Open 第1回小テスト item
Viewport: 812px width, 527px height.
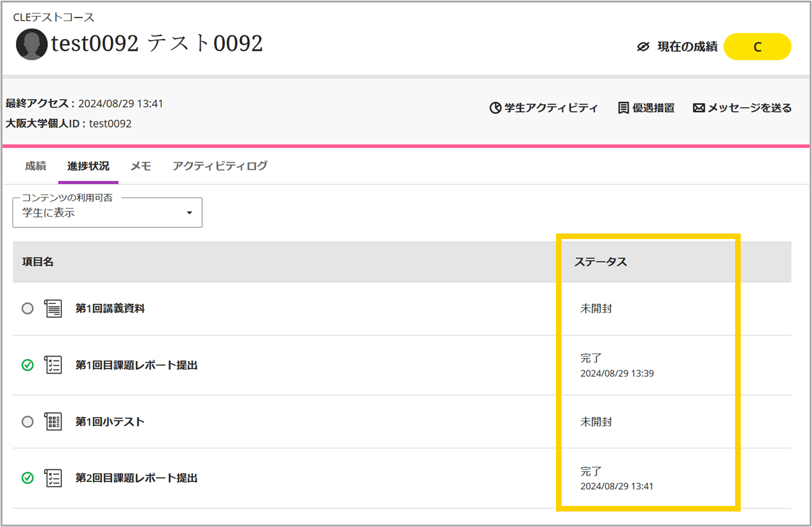(110, 422)
